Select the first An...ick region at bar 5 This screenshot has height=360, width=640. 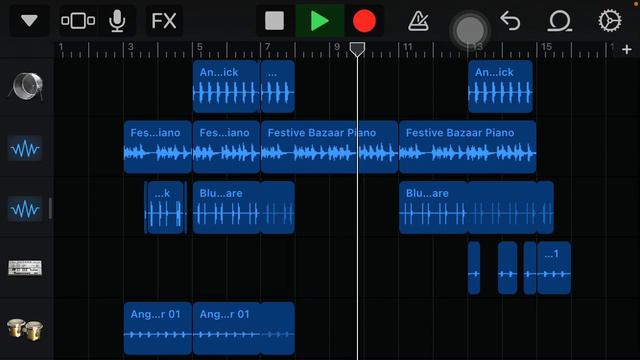coord(225,87)
